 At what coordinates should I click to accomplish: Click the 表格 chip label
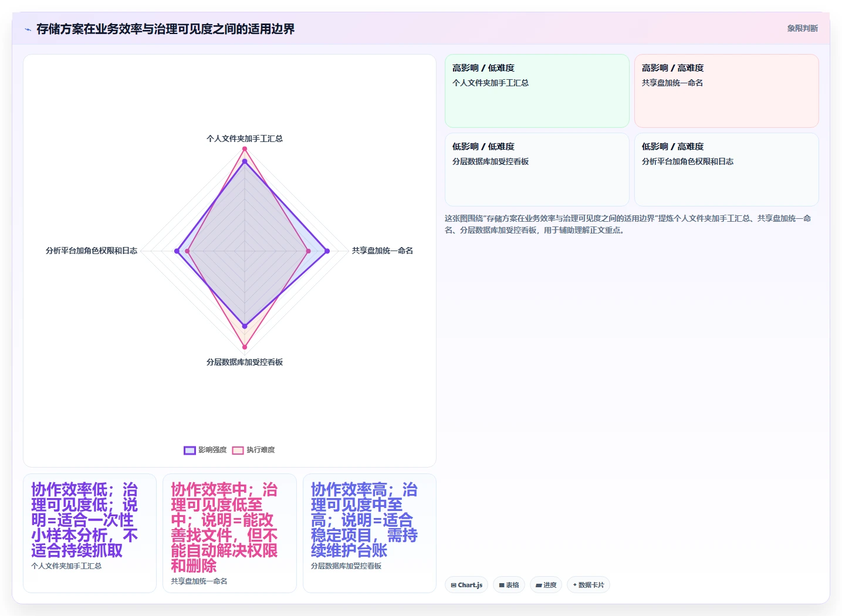click(x=512, y=585)
